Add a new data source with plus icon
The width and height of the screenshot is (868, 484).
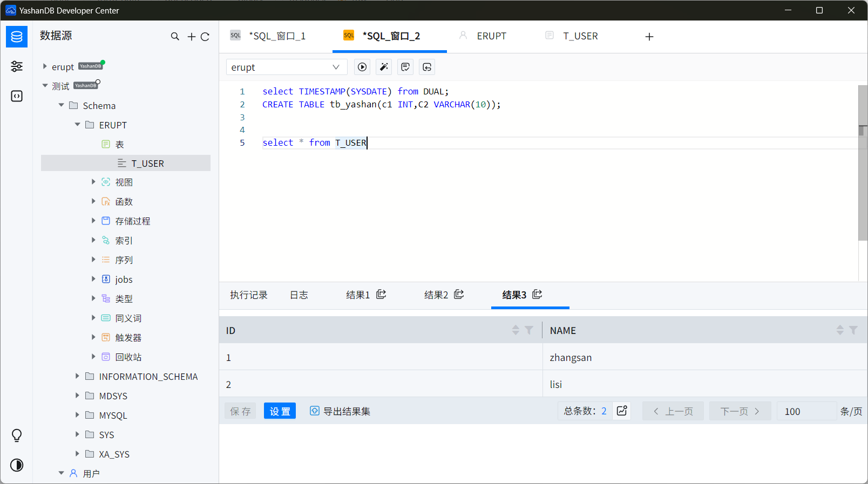pos(192,37)
